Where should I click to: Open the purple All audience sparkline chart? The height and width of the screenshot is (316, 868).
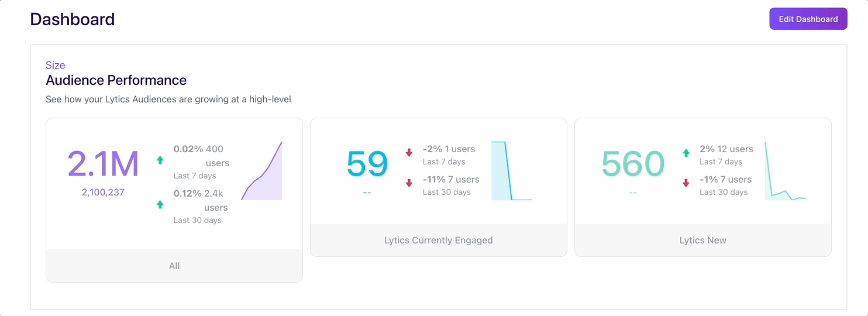pos(261,171)
